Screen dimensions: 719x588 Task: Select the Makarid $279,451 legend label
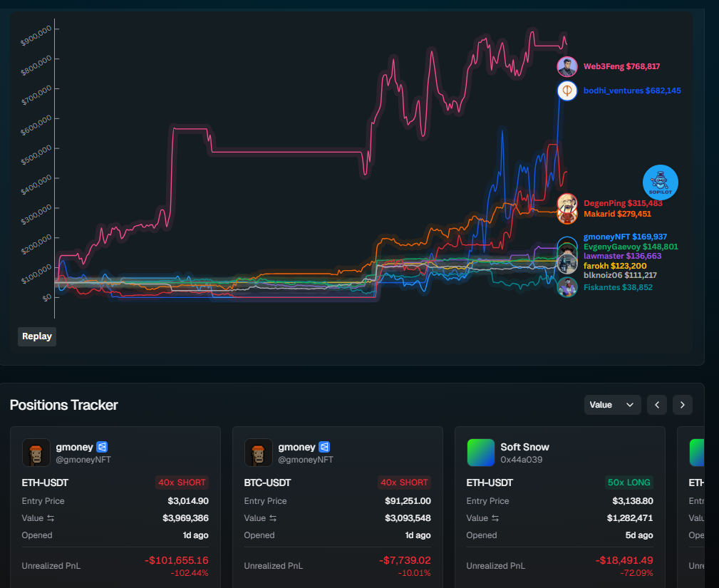tap(617, 214)
